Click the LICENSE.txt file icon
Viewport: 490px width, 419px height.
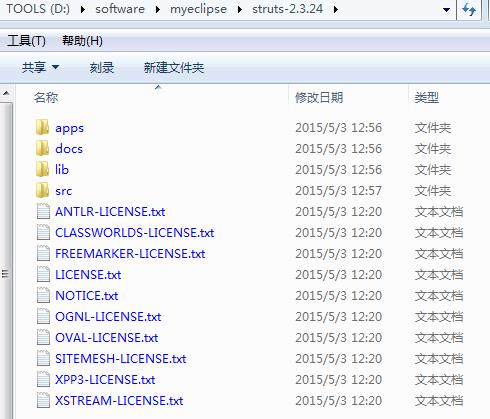point(43,275)
